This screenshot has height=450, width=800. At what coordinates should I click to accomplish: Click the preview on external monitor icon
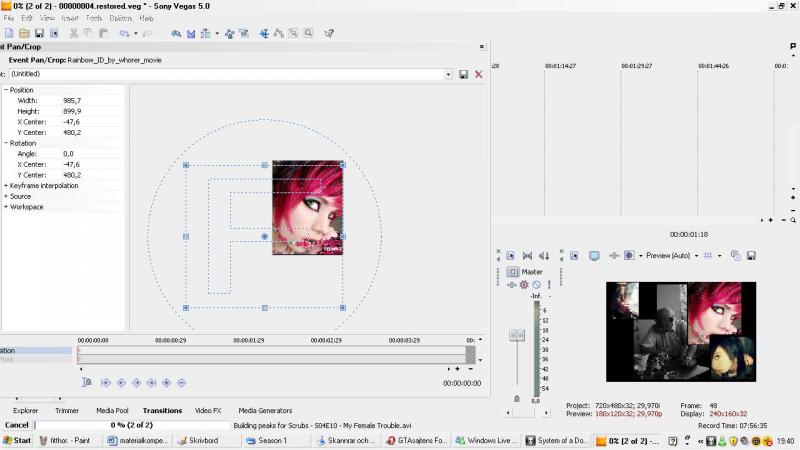[594, 256]
